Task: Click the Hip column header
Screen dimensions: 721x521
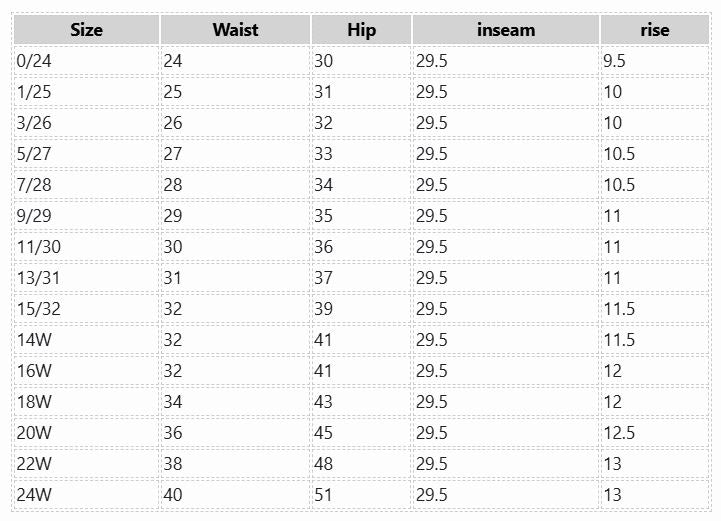Action: 361,30
